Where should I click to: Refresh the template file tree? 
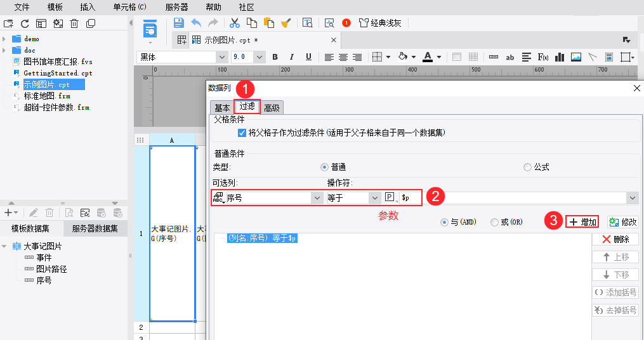pos(25,23)
